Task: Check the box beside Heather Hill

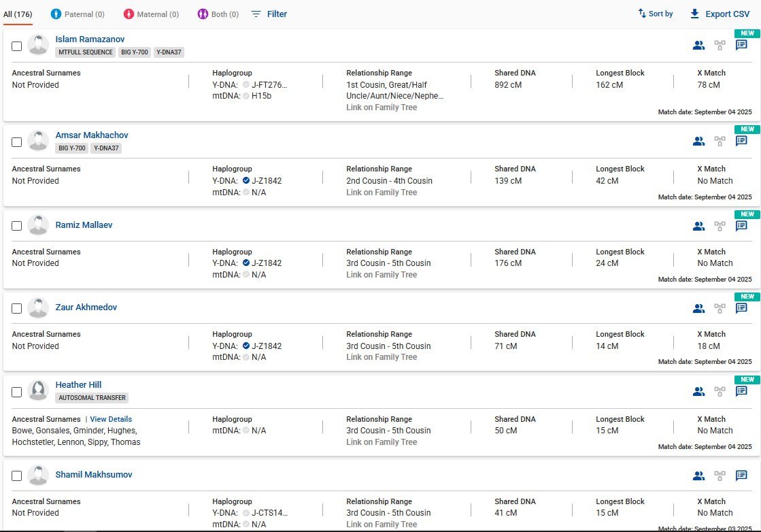Action: [16, 392]
